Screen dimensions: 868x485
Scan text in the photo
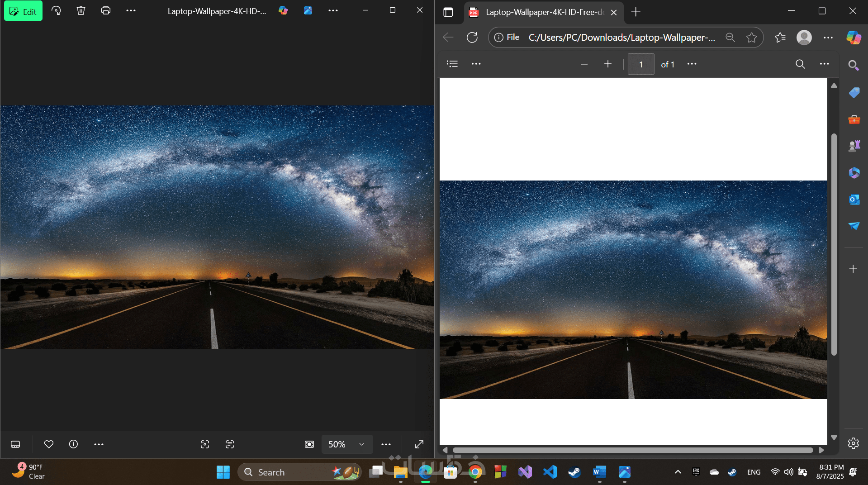click(x=230, y=444)
